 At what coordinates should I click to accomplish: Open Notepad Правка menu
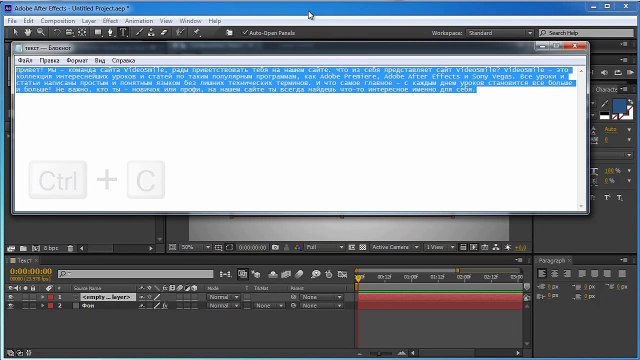(x=49, y=60)
